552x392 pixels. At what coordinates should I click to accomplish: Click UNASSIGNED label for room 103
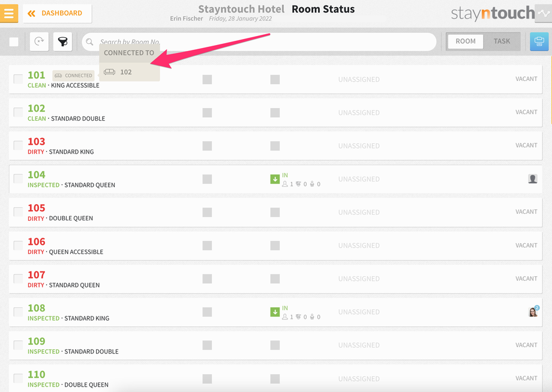359,146
